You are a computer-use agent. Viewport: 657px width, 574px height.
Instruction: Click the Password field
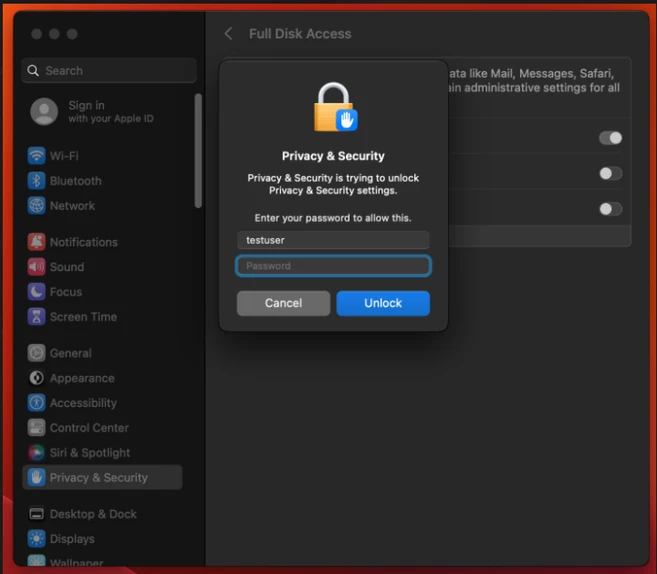[333, 266]
